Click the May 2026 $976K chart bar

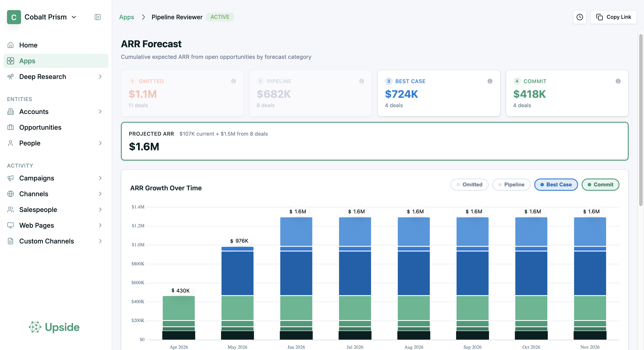click(237, 293)
